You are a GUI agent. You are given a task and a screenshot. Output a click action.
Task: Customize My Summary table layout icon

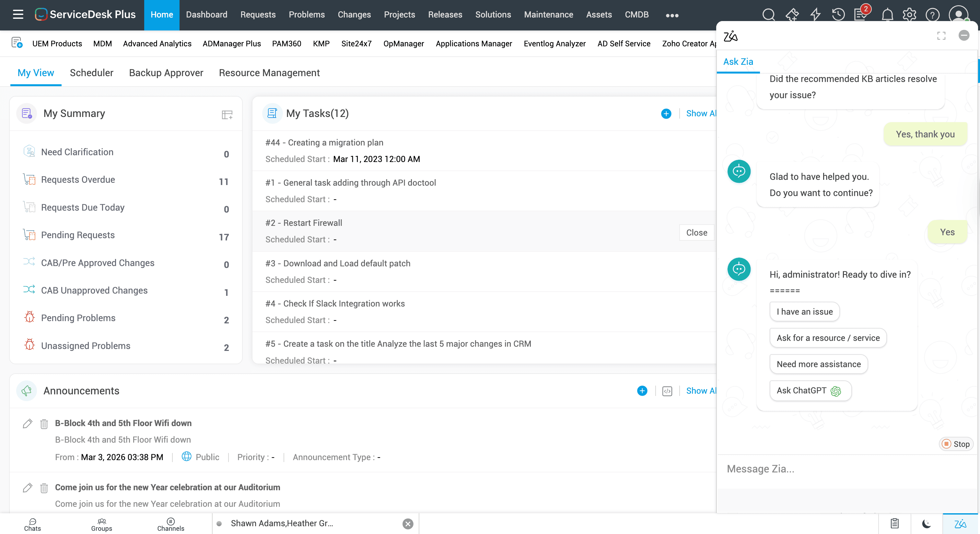(227, 114)
